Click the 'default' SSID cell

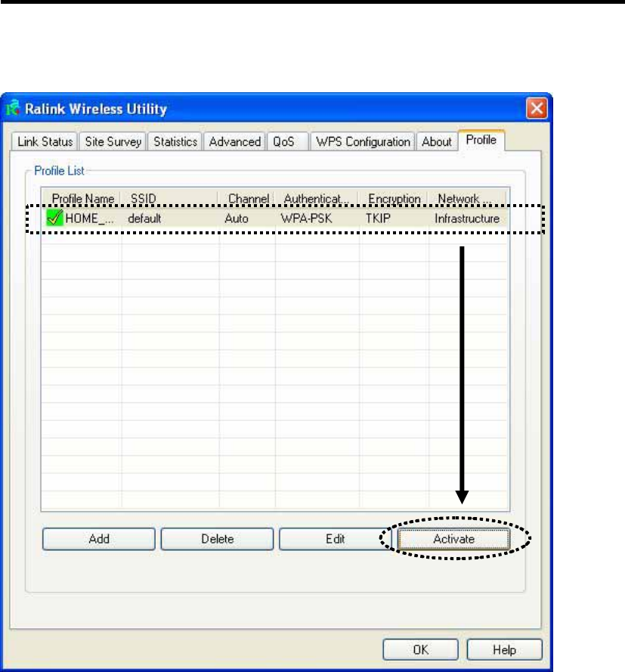(144, 218)
